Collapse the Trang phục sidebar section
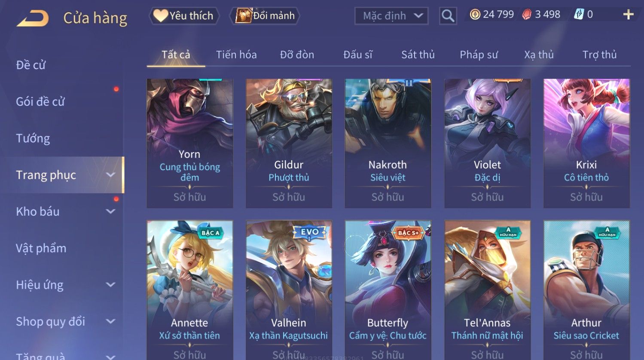The image size is (644, 360). coord(110,175)
